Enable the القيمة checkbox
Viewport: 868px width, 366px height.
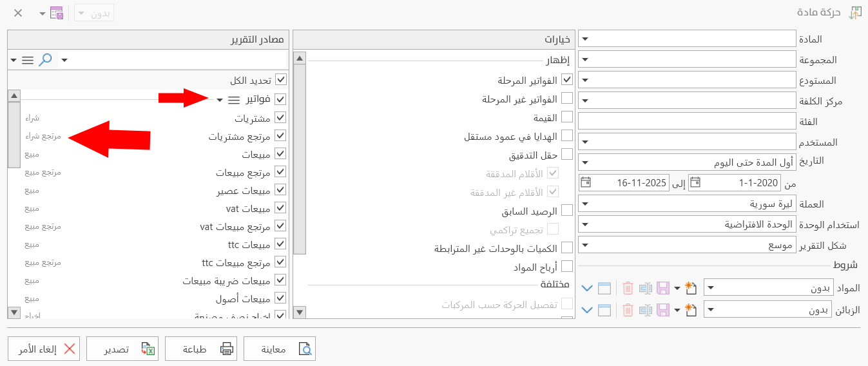tap(568, 117)
